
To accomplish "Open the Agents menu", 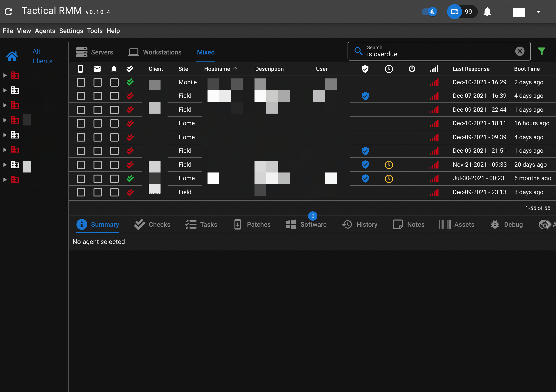I will click(45, 31).
